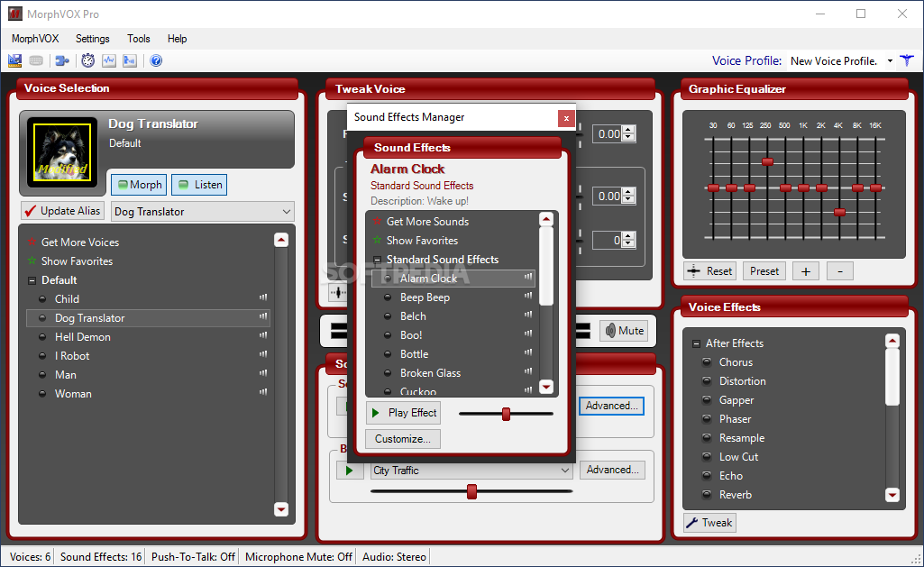Click the level bars icon on Belch row
924x567 pixels.
coord(528,315)
